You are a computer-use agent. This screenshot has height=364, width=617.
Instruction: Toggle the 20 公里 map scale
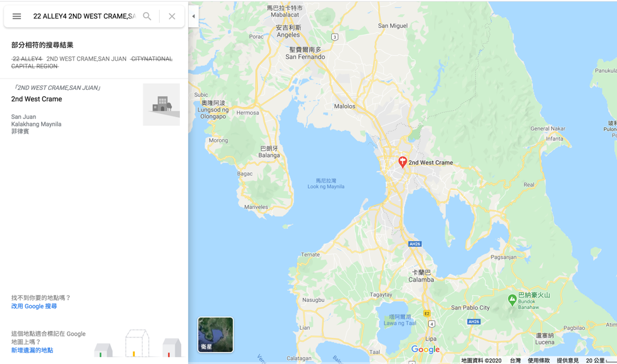pos(601,360)
